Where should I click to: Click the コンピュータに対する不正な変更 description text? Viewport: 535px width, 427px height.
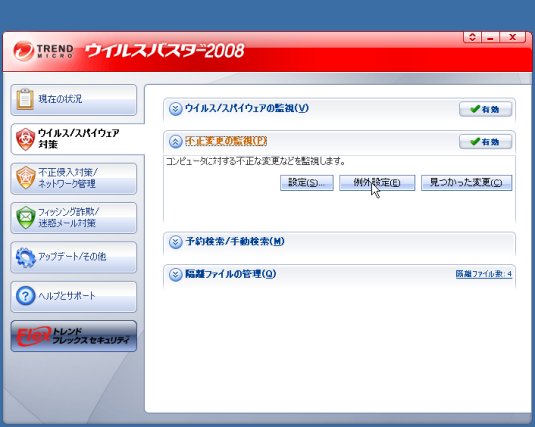pos(256,161)
